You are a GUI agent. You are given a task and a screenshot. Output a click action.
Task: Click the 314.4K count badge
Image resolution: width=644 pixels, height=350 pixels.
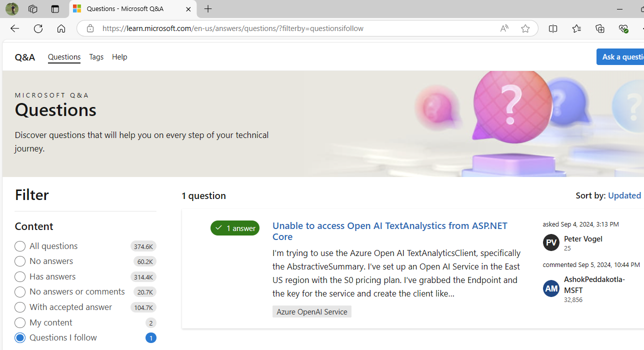click(143, 277)
